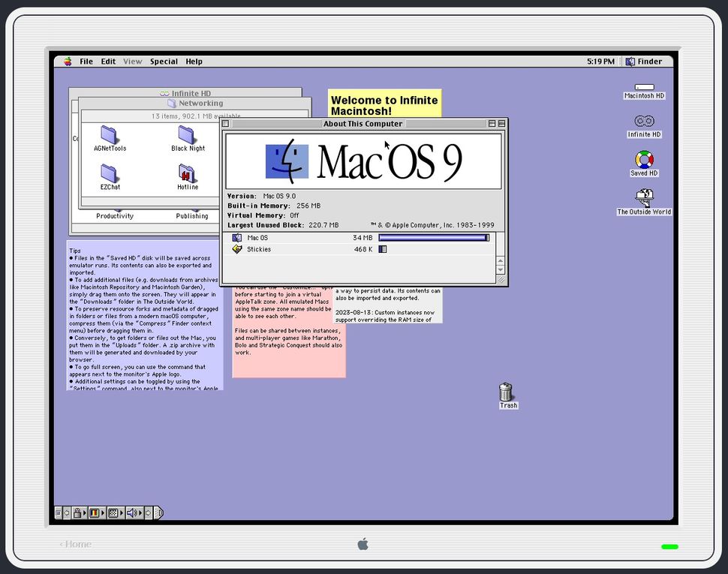728x574 pixels.
Task: Click the display resolution Control Strip module
Action: (x=114, y=513)
